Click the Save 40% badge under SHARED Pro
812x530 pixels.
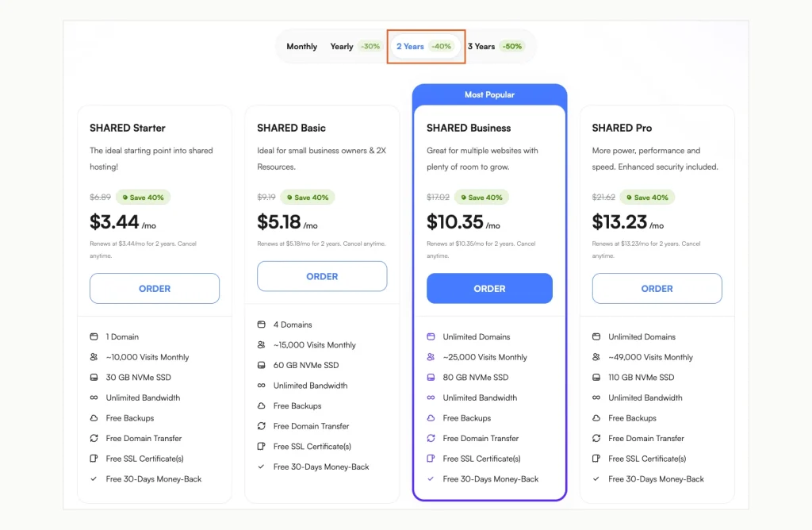pos(647,198)
